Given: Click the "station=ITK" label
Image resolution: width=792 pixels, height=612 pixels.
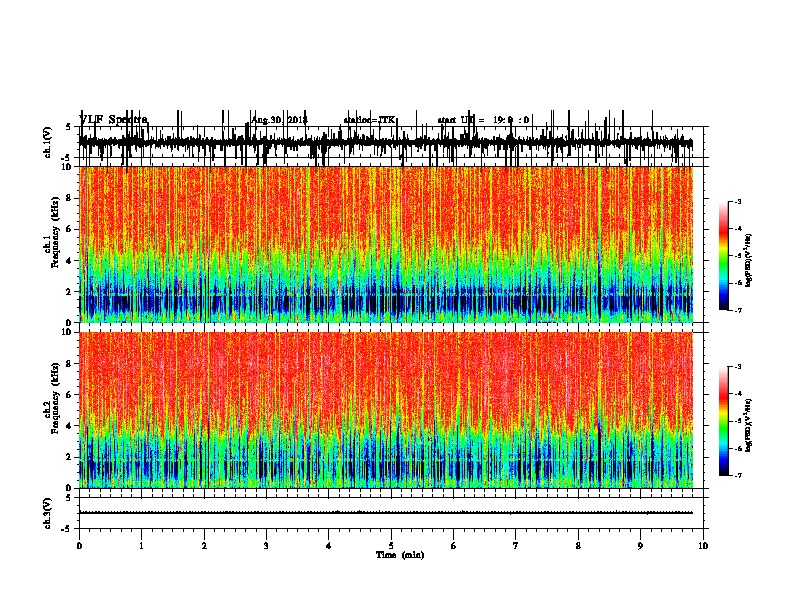Looking at the screenshot, I should click(x=370, y=120).
